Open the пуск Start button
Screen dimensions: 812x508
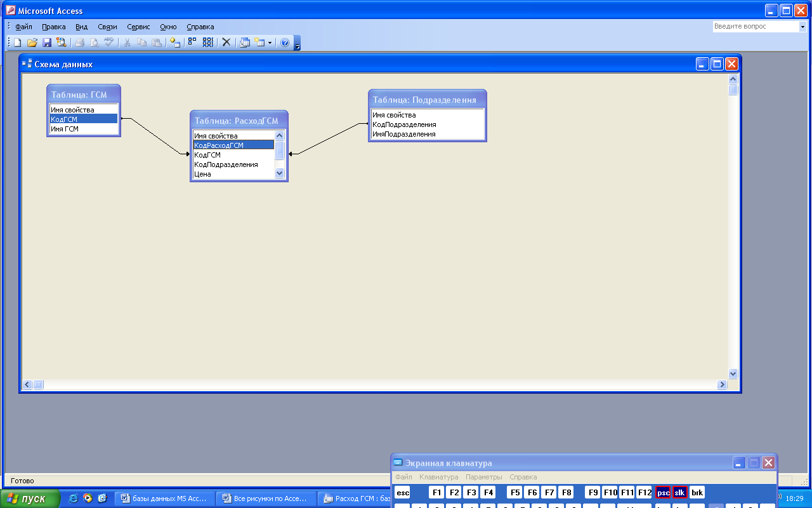pos(30,498)
